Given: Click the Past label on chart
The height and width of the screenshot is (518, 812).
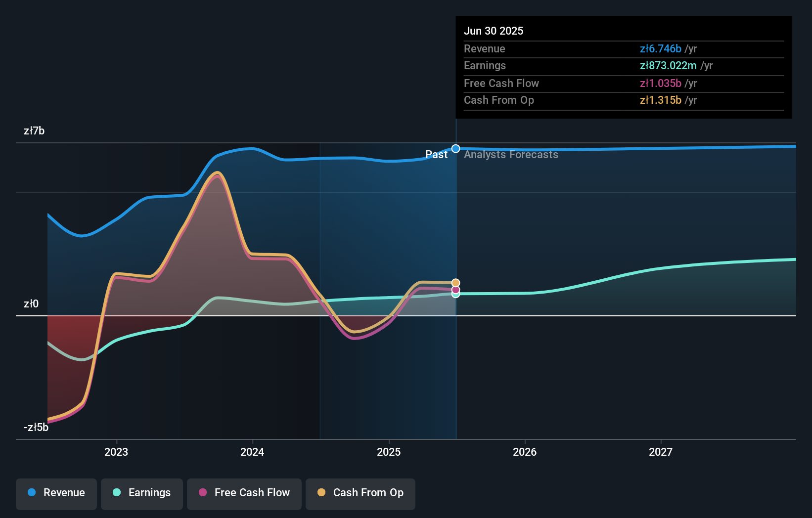Looking at the screenshot, I should (x=436, y=155).
